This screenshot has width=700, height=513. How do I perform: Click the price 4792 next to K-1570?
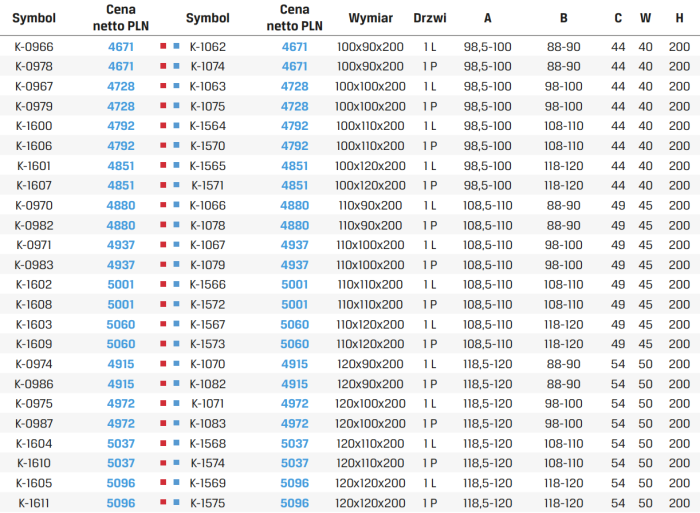294,146
